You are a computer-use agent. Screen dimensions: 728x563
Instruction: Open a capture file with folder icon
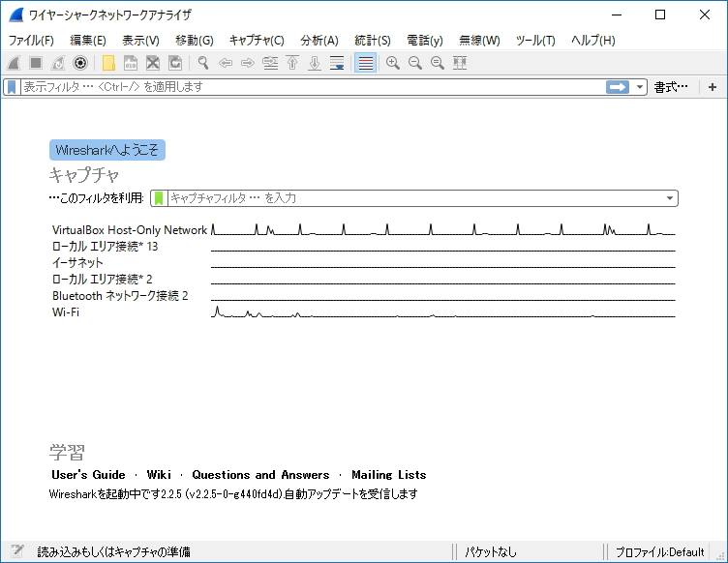[108, 63]
